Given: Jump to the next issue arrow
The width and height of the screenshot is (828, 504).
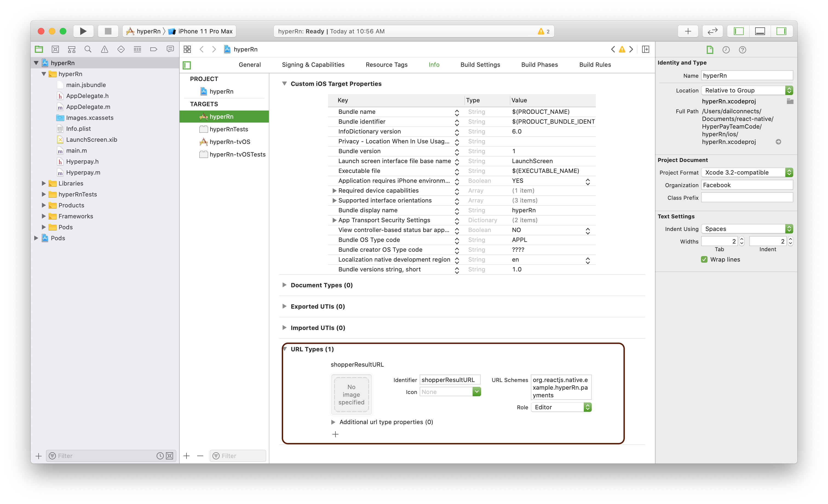Looking at the screenshot, I should click(x=631, y=49).
